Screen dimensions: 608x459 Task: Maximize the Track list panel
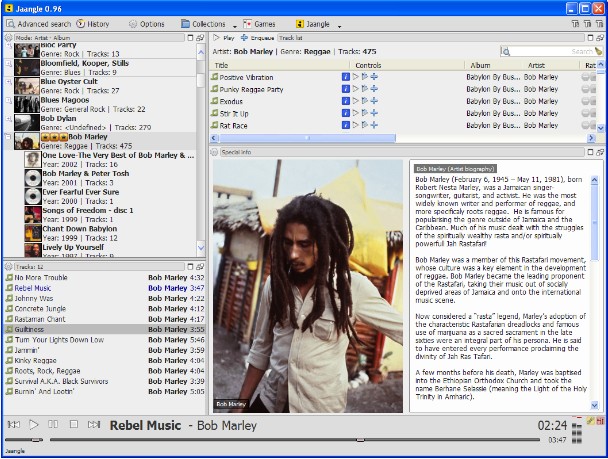pos(590,38)
